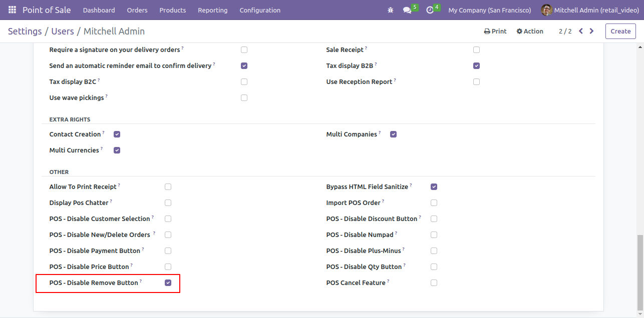Enable Allow To Print Receipt checkbox
The image size is (644, 318).
[168, 187]
